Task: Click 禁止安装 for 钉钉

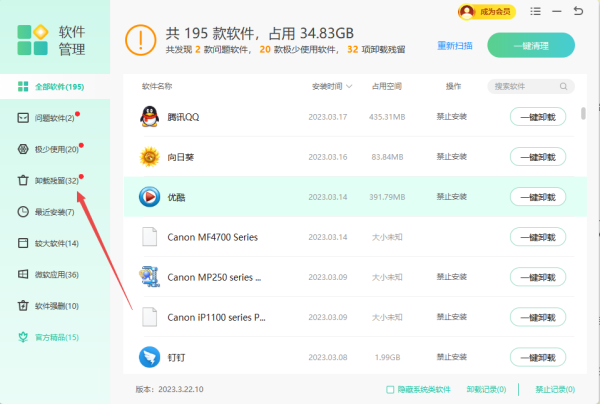Action: point(452,357)
